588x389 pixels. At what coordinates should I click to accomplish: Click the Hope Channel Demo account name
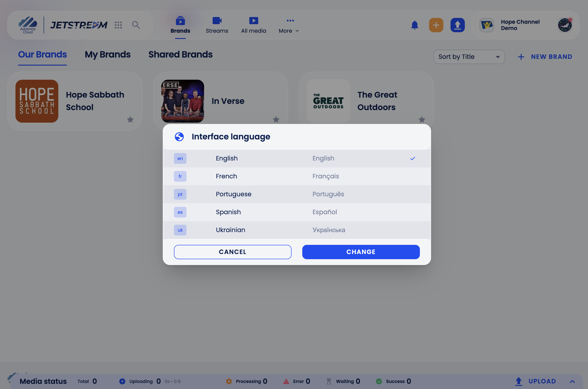pos(520,25)
